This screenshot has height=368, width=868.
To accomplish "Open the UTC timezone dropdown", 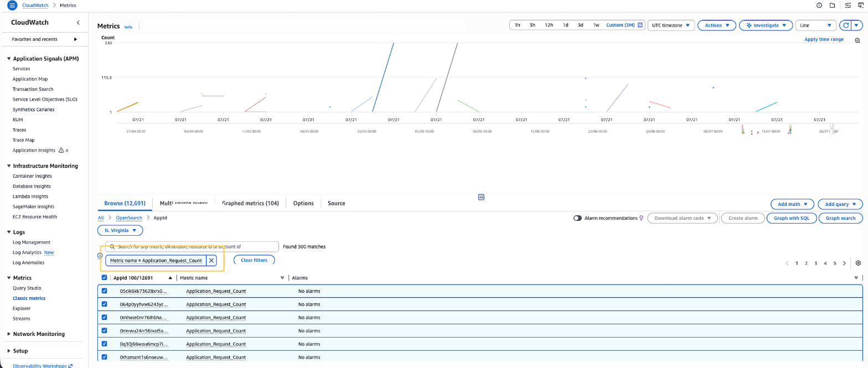I will click(671, 25).
